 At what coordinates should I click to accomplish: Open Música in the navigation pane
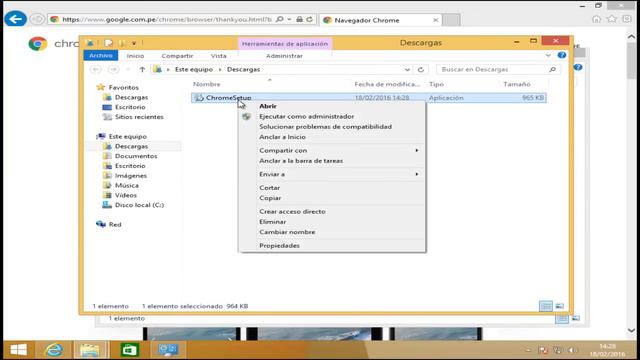coord(127,185)
